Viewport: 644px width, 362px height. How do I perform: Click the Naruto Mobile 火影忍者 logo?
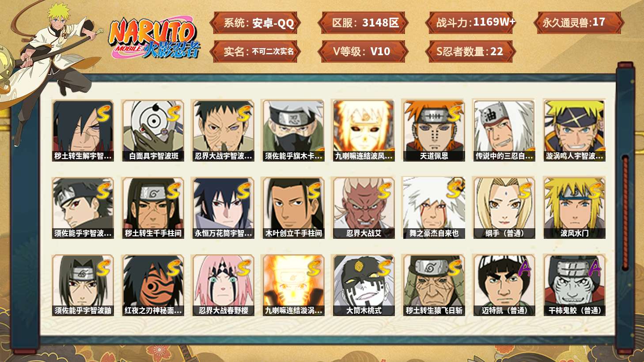155,39
